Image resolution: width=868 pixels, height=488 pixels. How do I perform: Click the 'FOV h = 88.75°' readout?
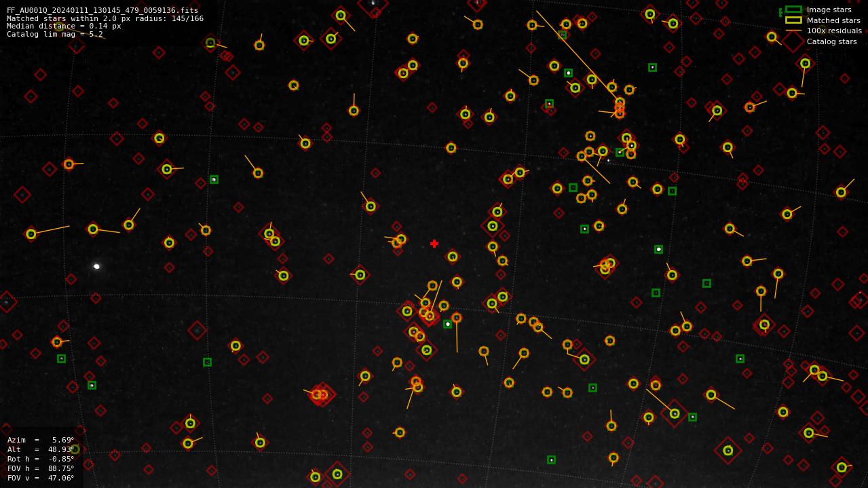[41, 468]
